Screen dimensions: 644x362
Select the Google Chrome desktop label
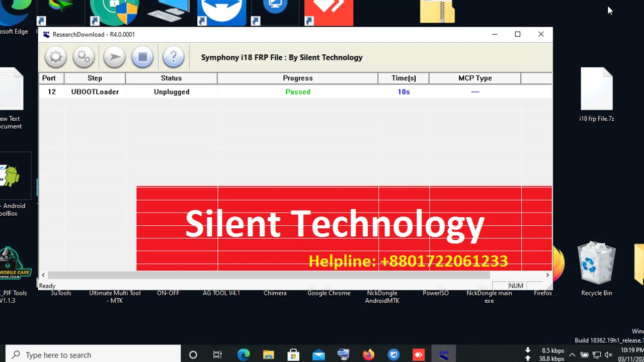pos(329,293)
